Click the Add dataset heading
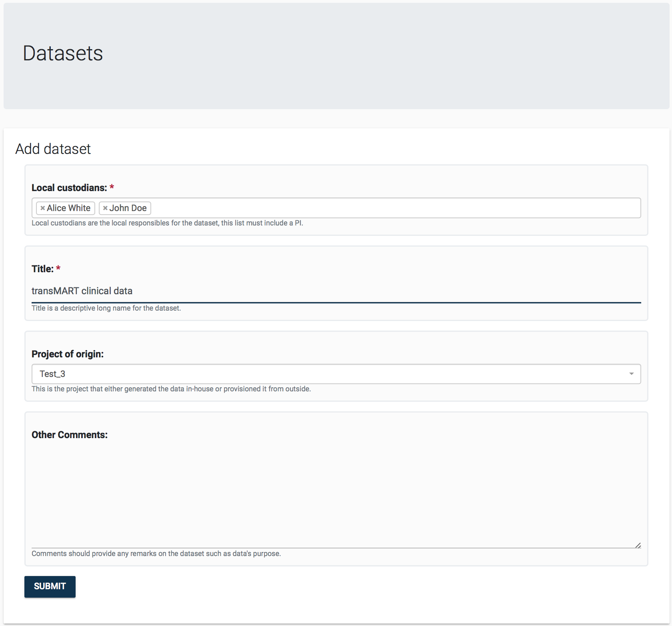 point(53,149)
